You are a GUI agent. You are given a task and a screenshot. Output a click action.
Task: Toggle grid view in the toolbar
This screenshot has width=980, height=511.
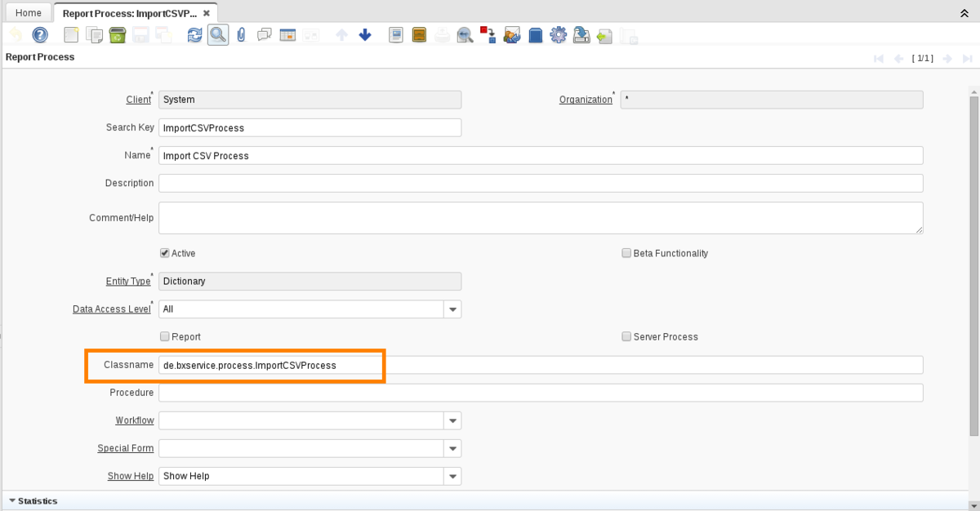[287, 35]
